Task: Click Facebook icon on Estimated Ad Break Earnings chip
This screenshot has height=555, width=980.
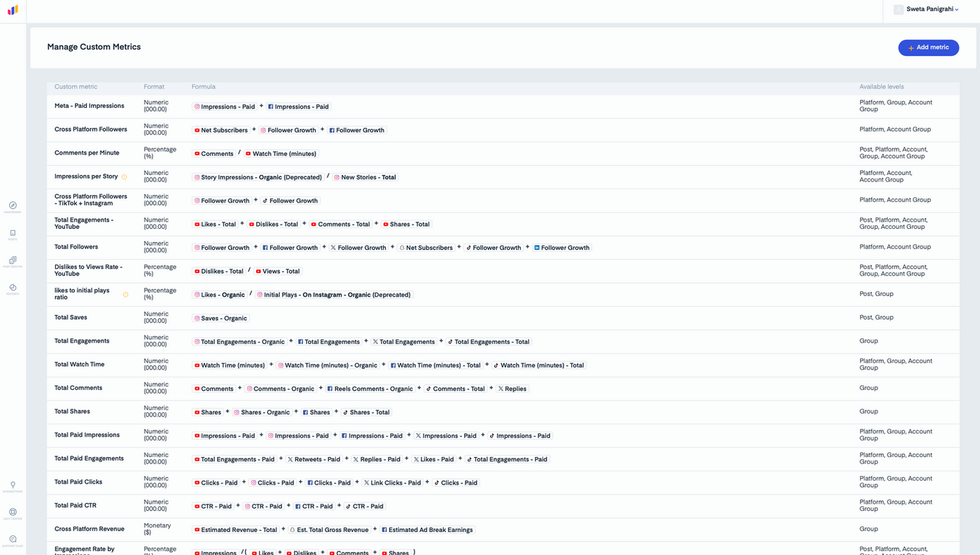Action: click(x=384, y=530)
